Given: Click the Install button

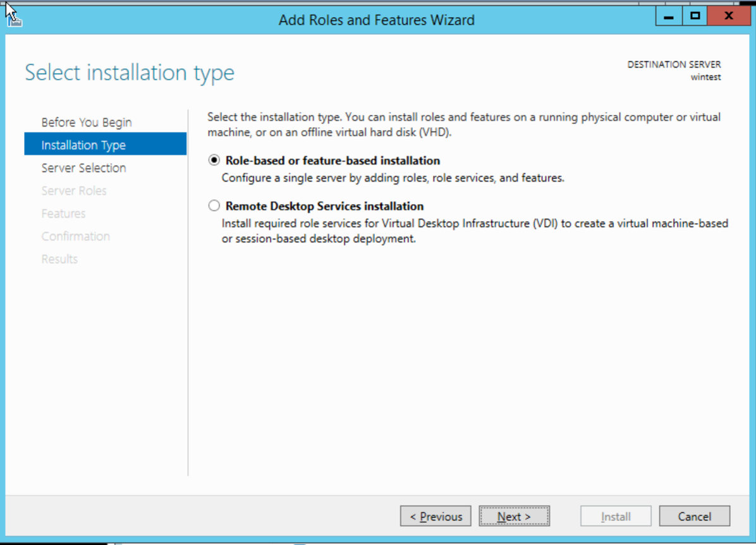Looking at the screenshot, I should pos(616,516).
